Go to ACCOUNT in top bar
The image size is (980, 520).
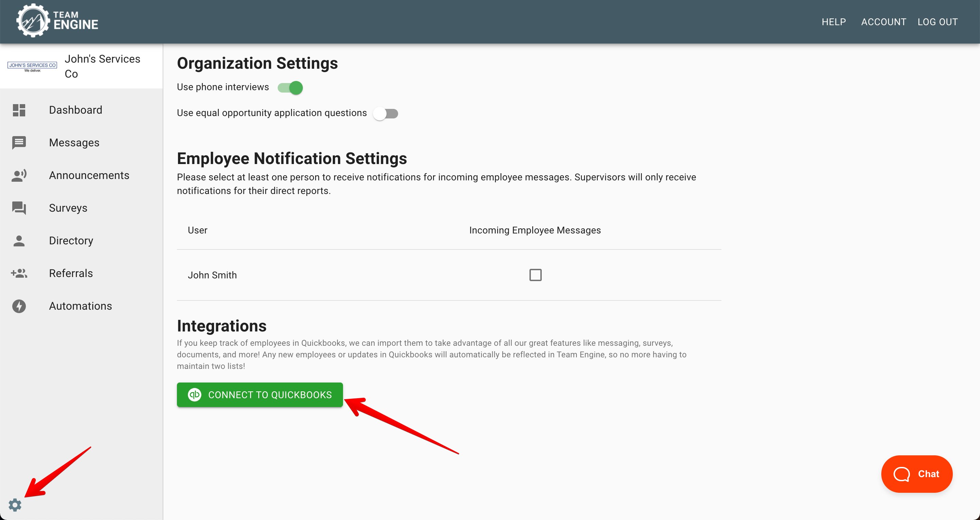click(883, 22)
